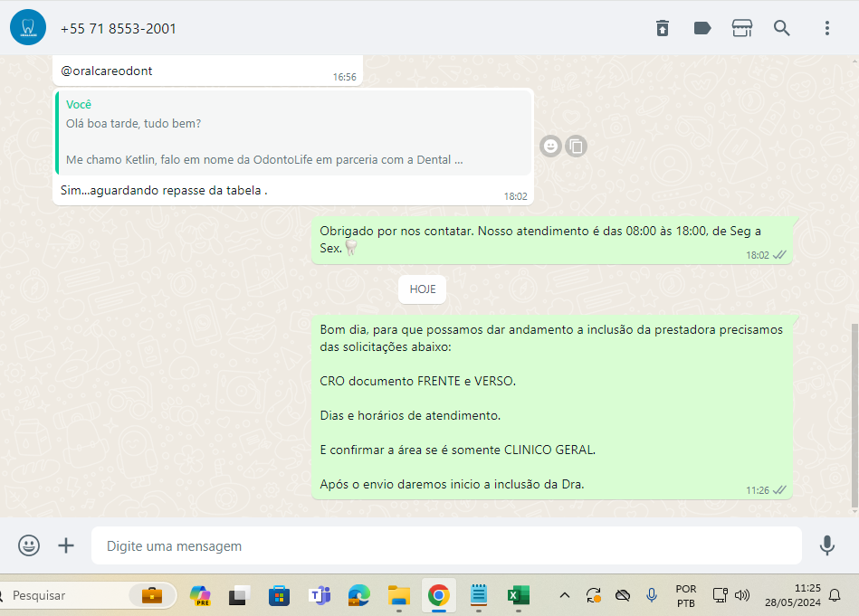Open File Explorer from the taskbar
Image resolution: width=859 pixels, height=616 pixels.
[399, 595]
